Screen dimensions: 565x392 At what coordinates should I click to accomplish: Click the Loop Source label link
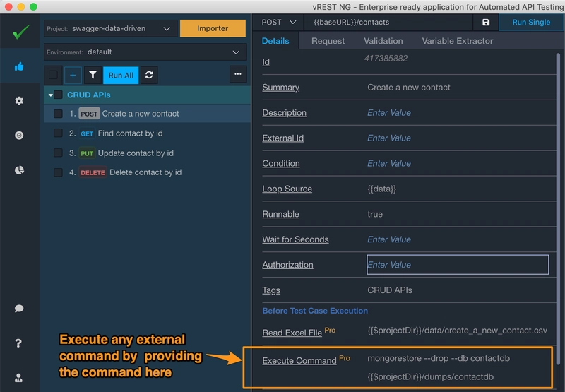pos(287,189)
